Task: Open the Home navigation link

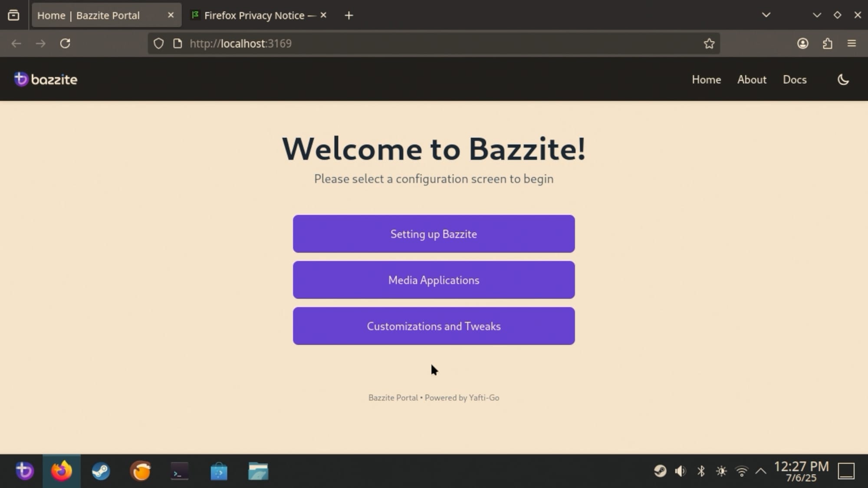Action: [706, 79]
